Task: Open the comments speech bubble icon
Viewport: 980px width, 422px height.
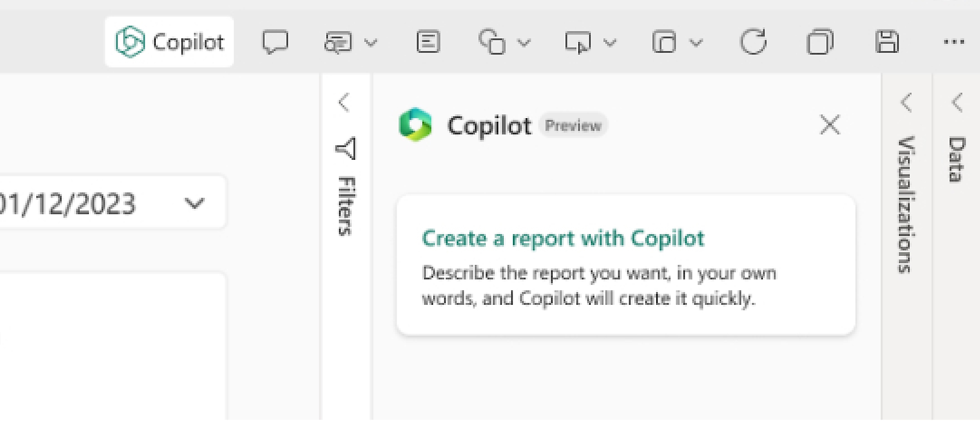Action: click(x=275, y=42)
